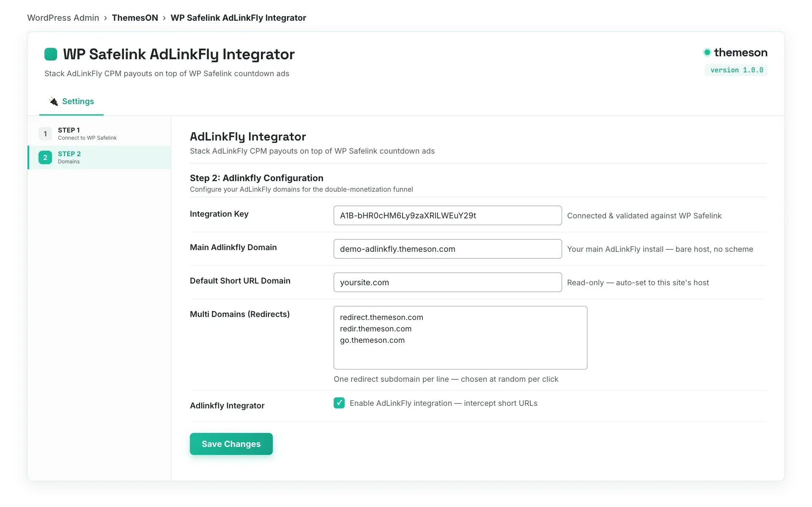Click go.themeson.com line in textarea
The height and width of the screenshot is (507, 812).
pos(372,340)
